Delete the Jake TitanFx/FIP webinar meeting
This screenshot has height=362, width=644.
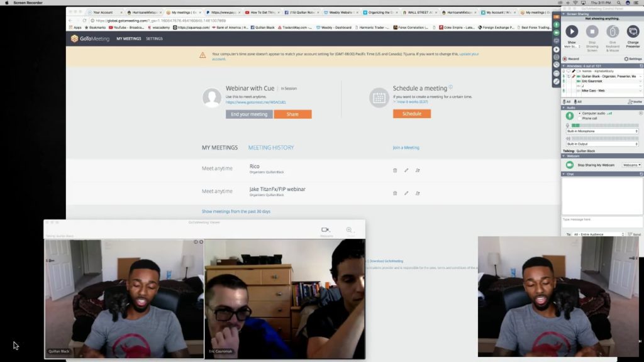(395, 193)
